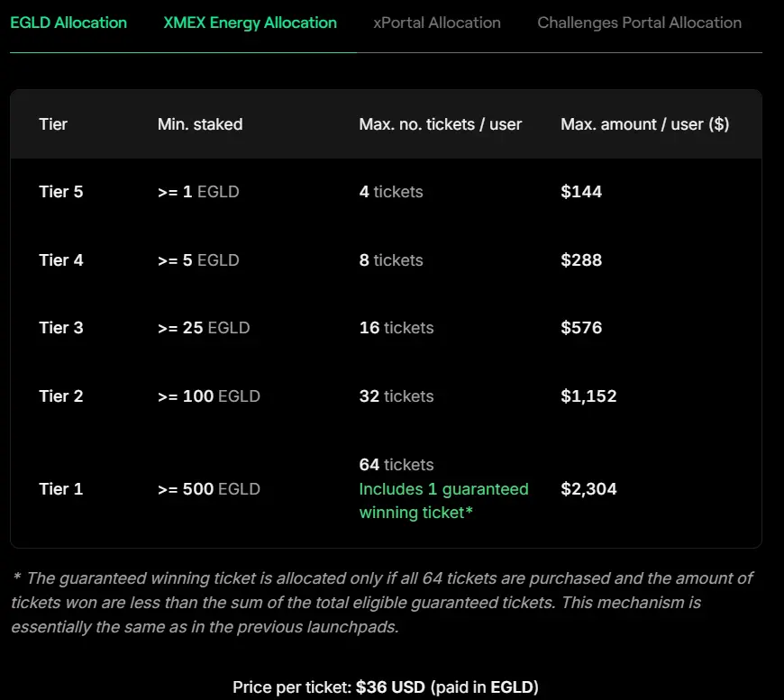Click the >= 500 EGLD staking requirement

pyautogui.click(x=209, y=488)
